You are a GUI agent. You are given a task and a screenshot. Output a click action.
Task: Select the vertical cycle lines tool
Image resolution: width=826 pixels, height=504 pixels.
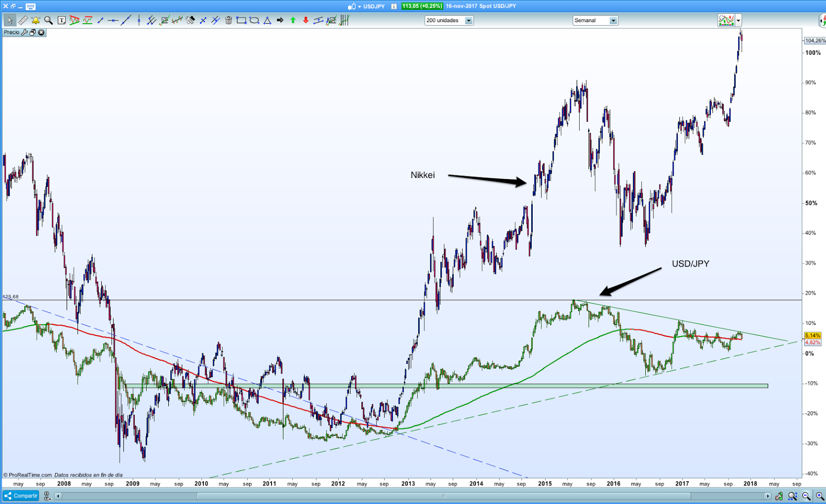point(344,21)
